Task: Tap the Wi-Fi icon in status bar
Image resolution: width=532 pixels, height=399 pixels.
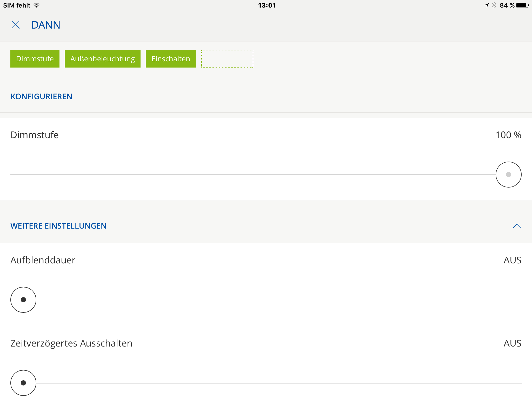Action: [x=37, y=5]
